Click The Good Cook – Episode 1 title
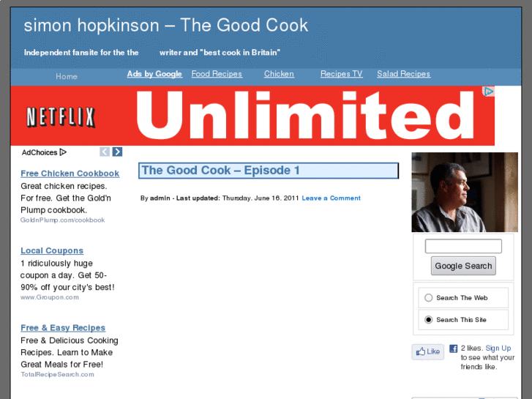532x399 pixels. pyautogui.click(x=220, y=171)
